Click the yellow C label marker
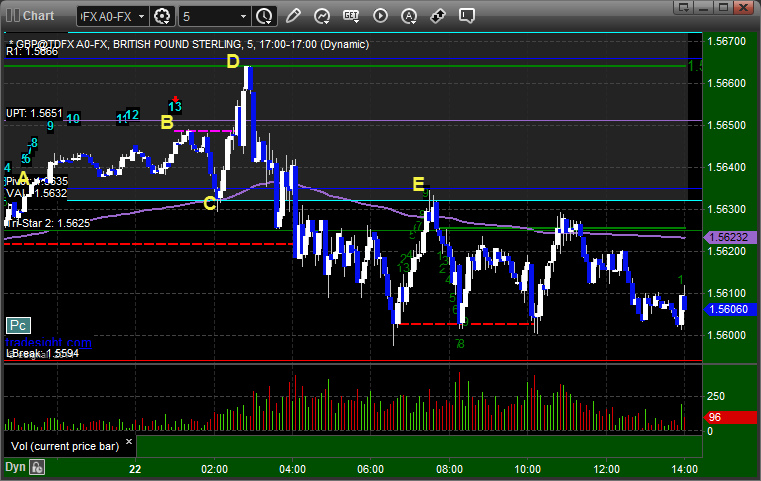The image size is (761, 481). click(x=210, y=203)
